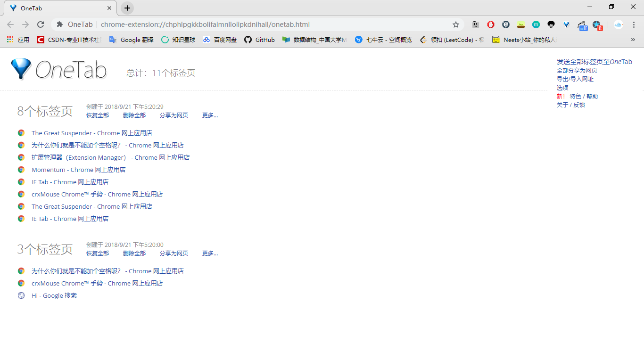Open the red hand AdBlock extension icon
The width and height of the screenshot is (644, 343).
(x=491, y=24)
